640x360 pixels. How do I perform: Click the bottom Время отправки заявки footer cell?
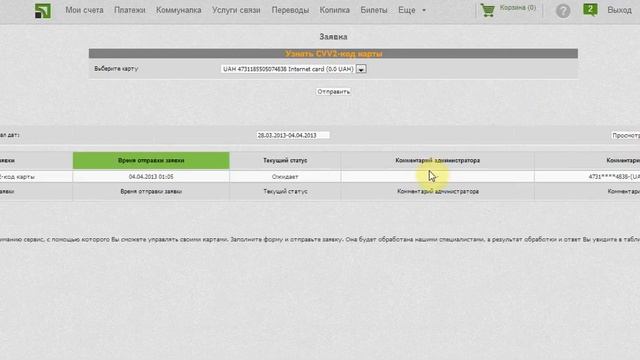click(x=151, y=191)
